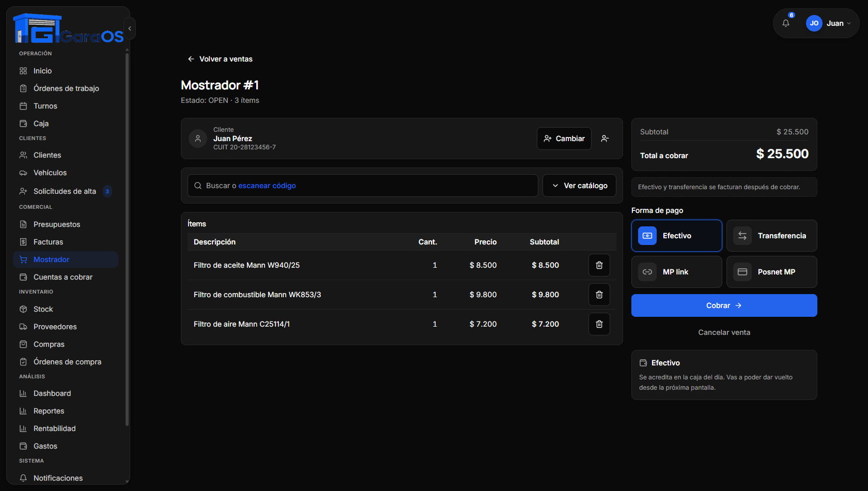Delete the Filtro de aire Mann C25114/1 item
This screenshot has height=491, width=868.
click(x=599, y=324)
